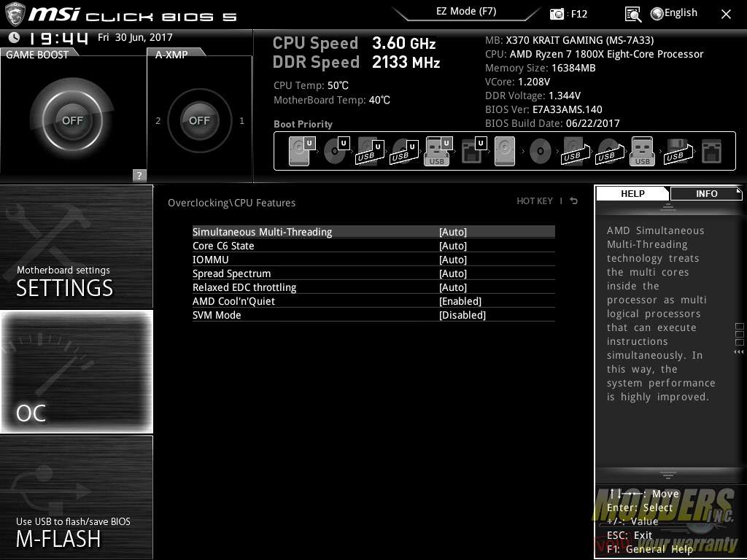The height and width of the screenshot is (560, 747).
Task: Open Core C6 State [Auto] value
Action: click(453, 246)
